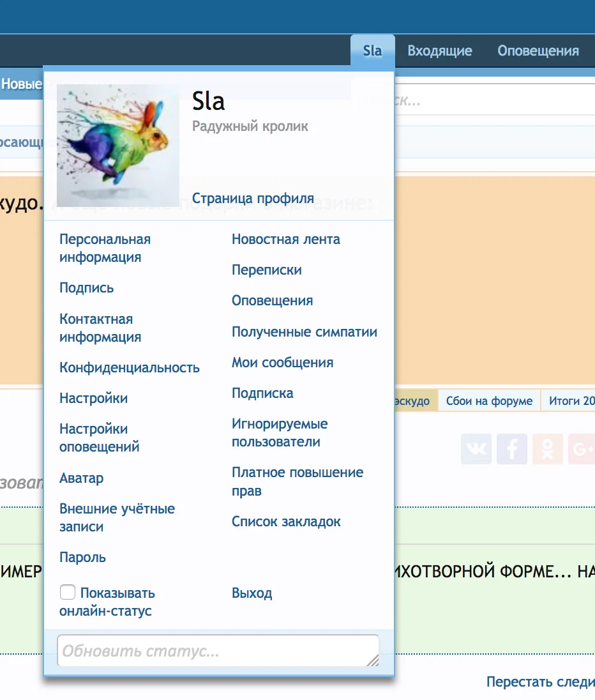The height and width of the screenshot is (700, 595).
Task: Switch to the Эскудо tab
Action: 412,400
